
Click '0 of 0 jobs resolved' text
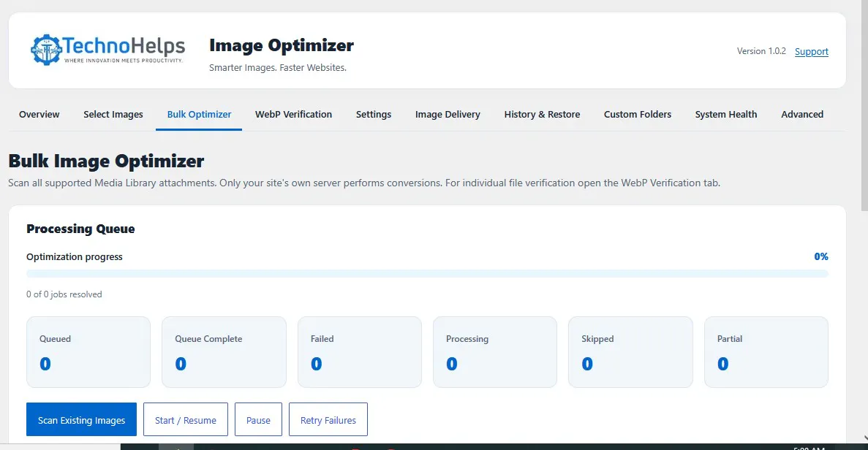[x=64, y=294]
